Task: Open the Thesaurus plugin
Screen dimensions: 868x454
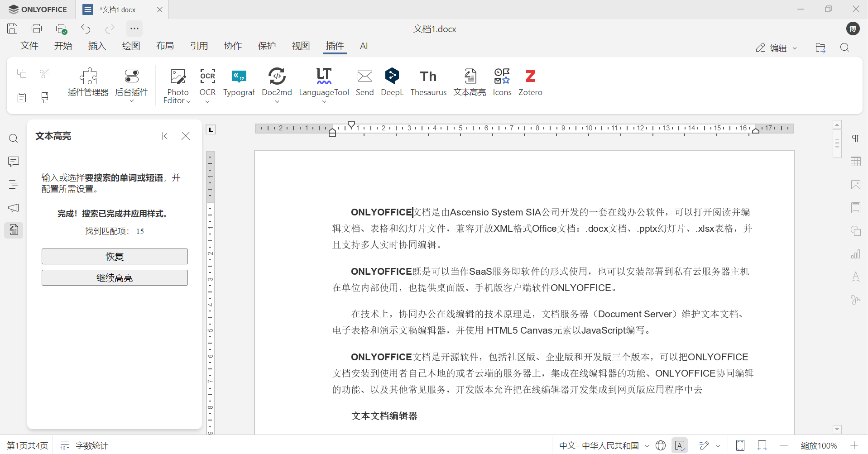Action: click(428, 82)
